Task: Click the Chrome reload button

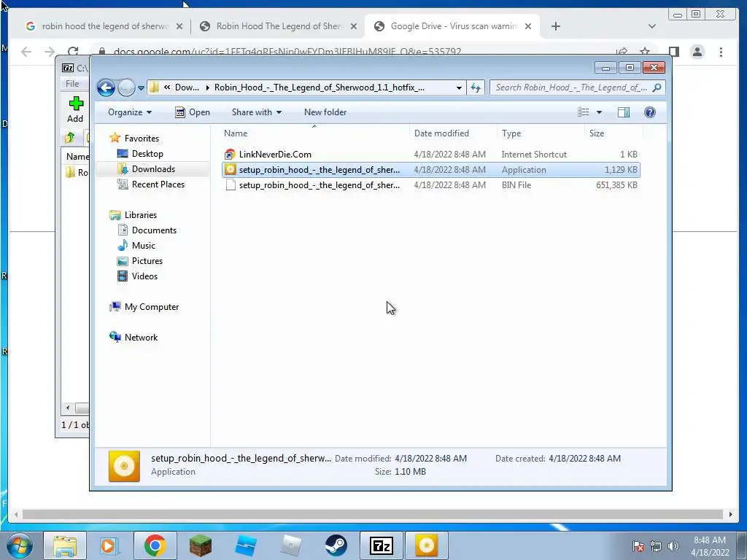Action: (x=73, y=52)
